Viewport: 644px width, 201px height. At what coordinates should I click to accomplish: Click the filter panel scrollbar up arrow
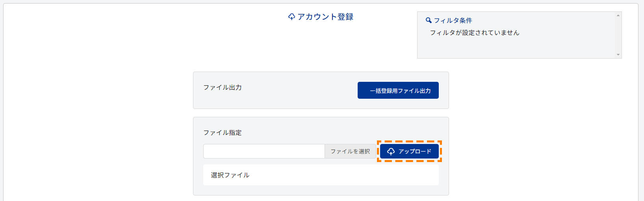[618, 15]
